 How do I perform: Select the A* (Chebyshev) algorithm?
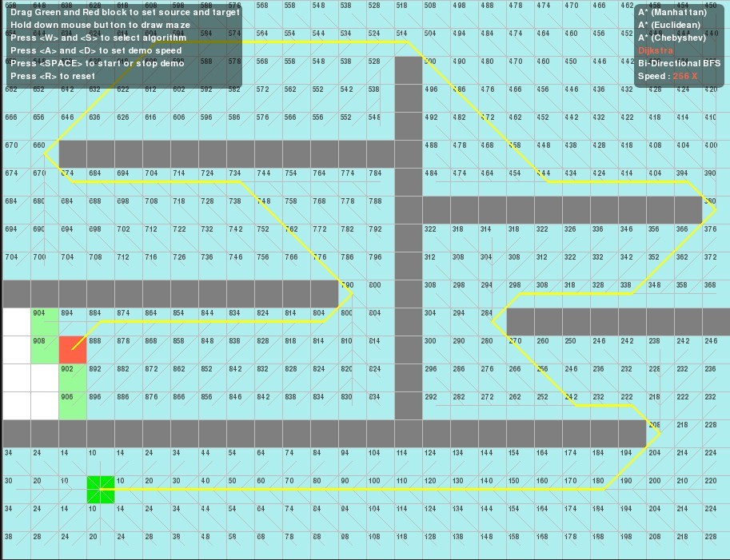(x=672, y=38)
